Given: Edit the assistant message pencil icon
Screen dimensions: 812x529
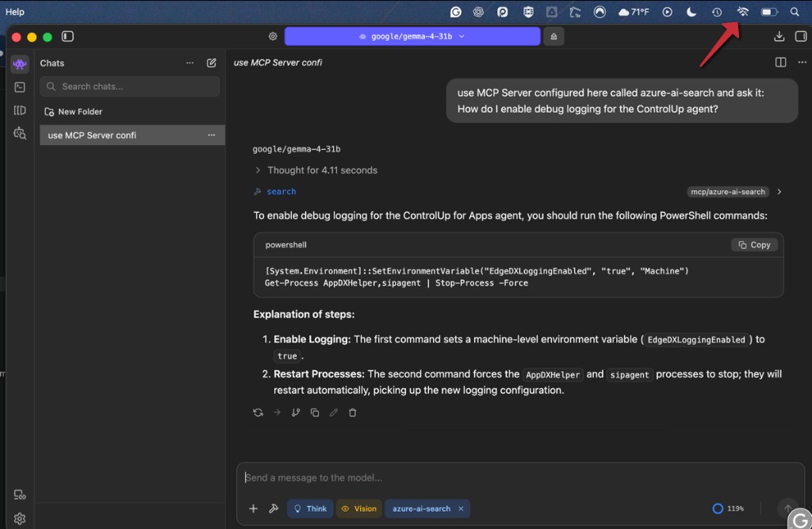Looking at the screenshot, I should [x=334, y=412].
